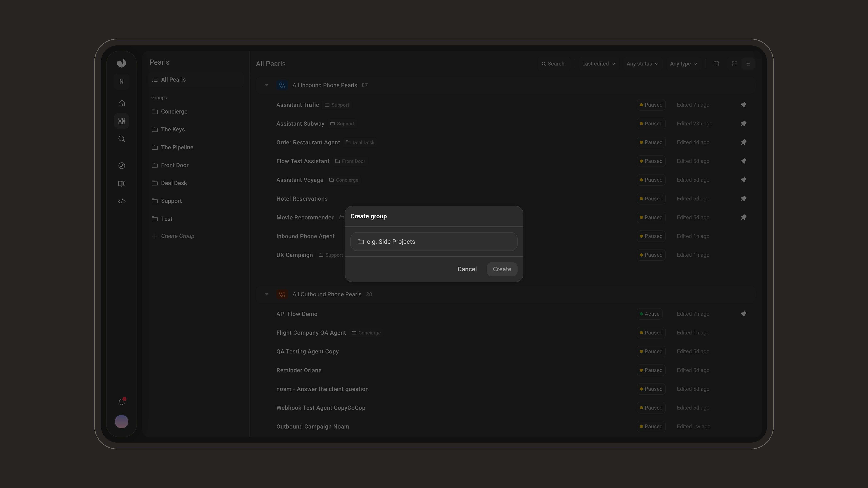The height and width of the screenshot is (488, 868).
Task: Click Edited 23h ago on Assistant Subway
Action: tap(694, 124)
